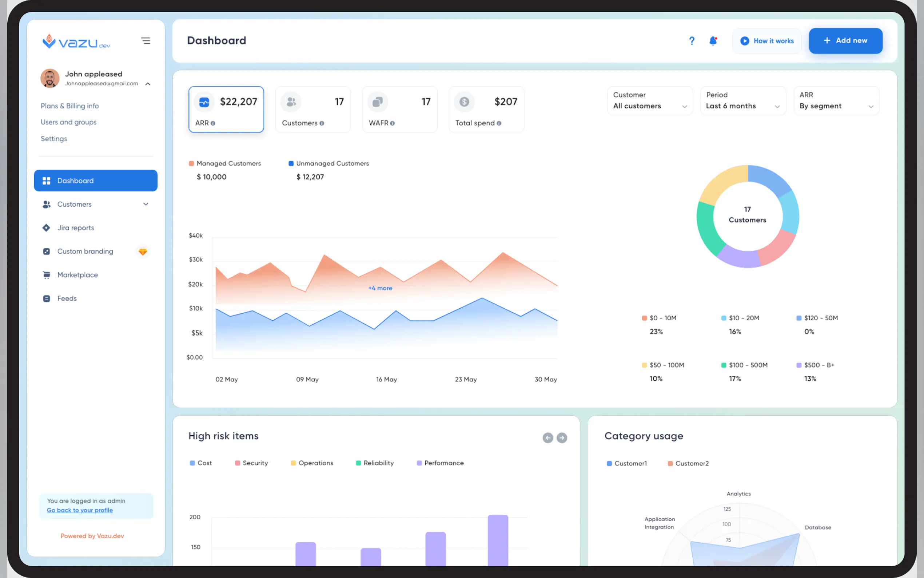Click Go back to your profile link
924x578 pixels.
pos(80,510)
